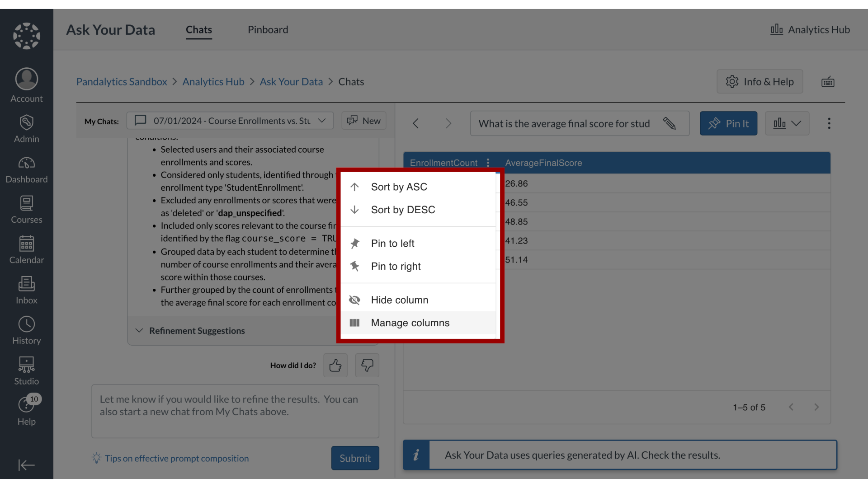Viewport: 868px width, 488px height.
Task: Click the Pin It button
Action: [728, 123]
